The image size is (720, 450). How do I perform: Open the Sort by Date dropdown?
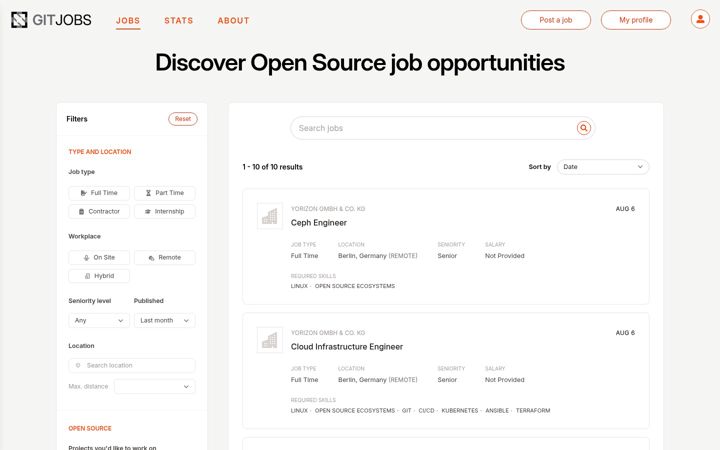602,167
